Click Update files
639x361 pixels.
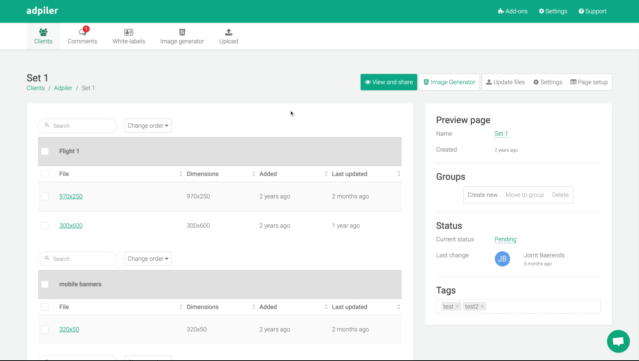[505, 82]
